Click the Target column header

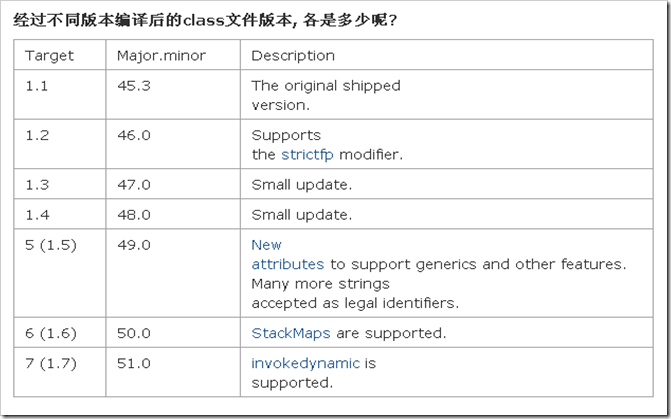(x=49, y=56)
